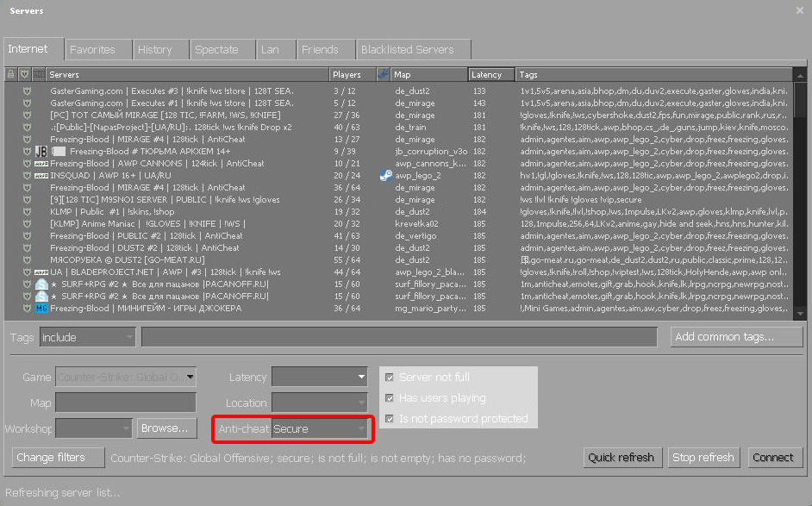Viewport: 812px width, 506px height.
Task: Open the Anti-cheat dropdown set to Secure
Action: click(x=320, y=428)
